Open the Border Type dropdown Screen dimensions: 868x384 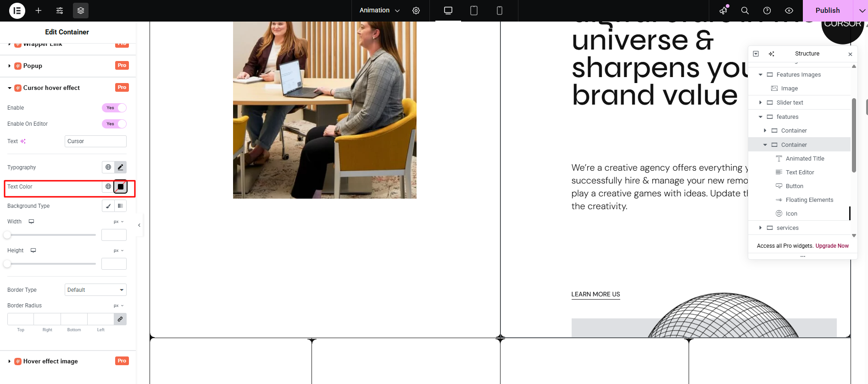pos(95,290)
